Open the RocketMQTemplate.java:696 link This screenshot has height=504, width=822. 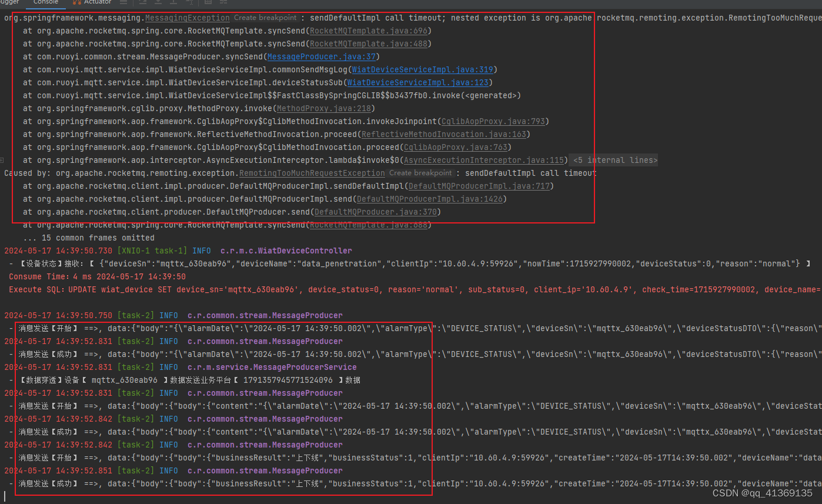369,31
